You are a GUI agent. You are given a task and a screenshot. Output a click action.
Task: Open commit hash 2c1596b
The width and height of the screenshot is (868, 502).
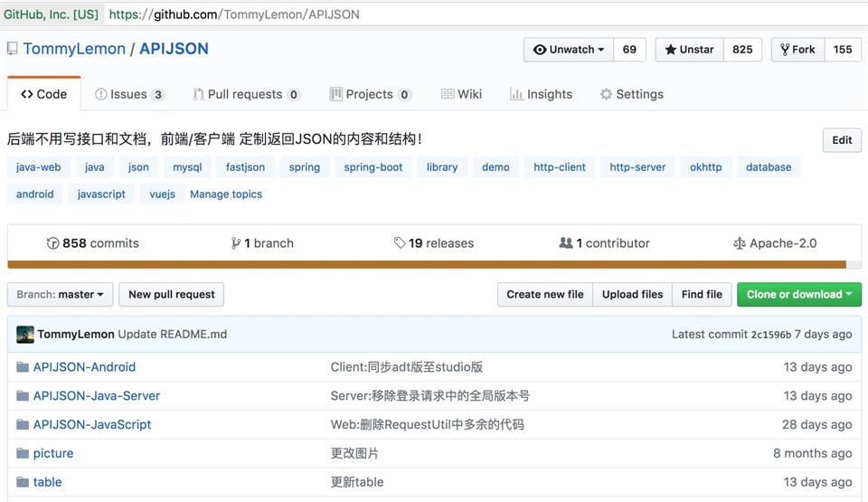point(770,334)
